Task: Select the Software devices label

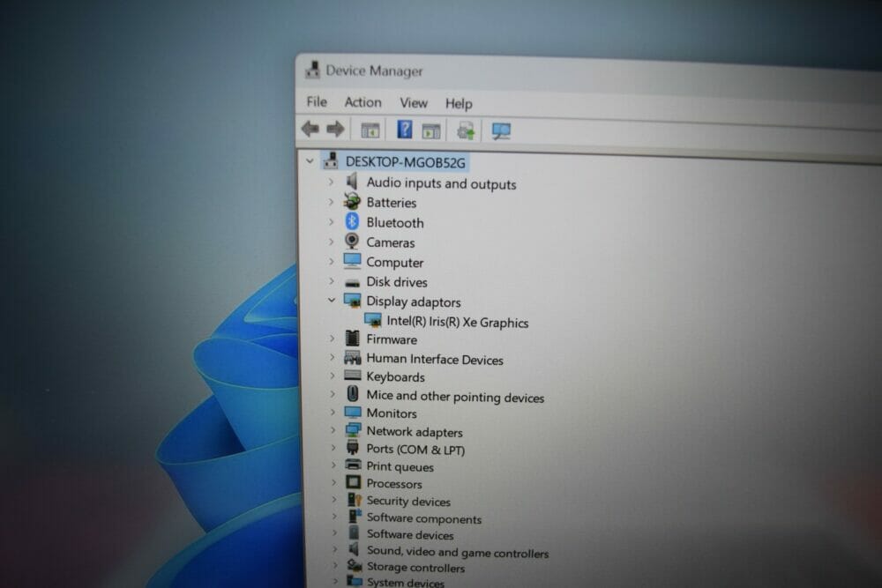Action: [x=410, y=534]
